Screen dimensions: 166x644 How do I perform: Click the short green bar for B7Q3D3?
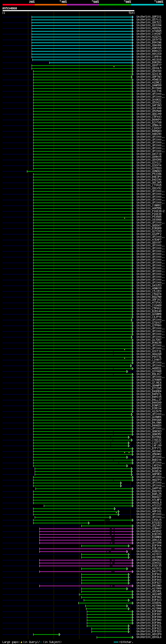(x=61, y=523)
